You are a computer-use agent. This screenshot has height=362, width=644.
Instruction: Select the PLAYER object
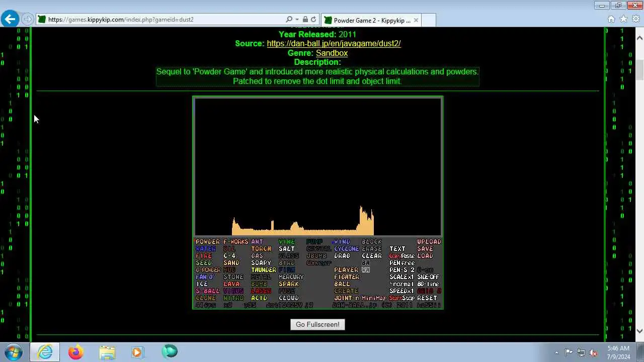click(346, 270)
